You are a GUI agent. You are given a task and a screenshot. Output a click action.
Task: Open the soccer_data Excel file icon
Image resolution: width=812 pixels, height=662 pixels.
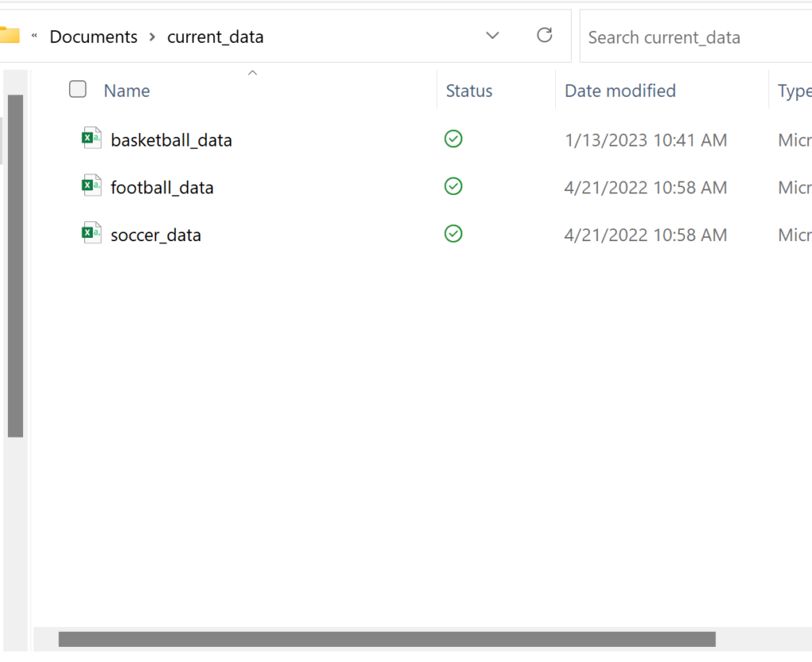[92, 233]
